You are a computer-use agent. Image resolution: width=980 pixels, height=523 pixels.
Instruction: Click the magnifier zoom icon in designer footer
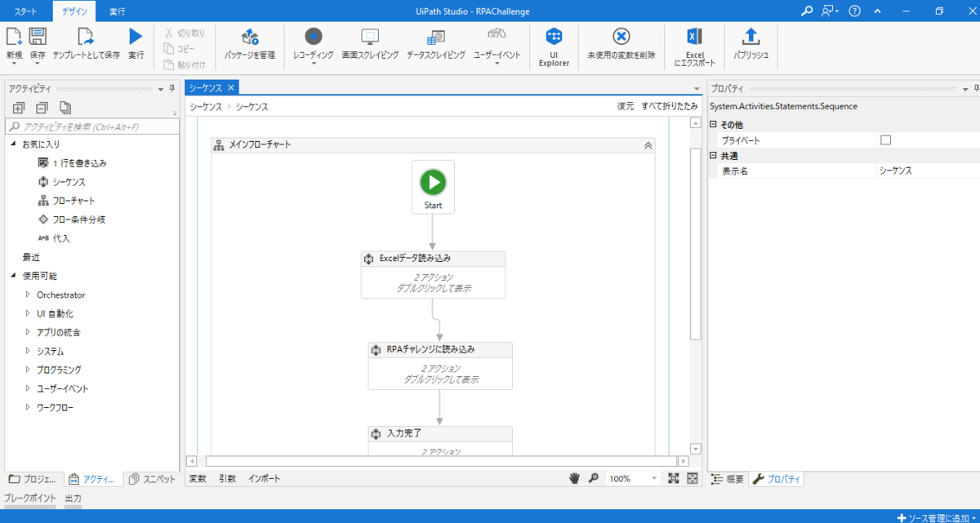pyautogui.click(x=593, y=478)
